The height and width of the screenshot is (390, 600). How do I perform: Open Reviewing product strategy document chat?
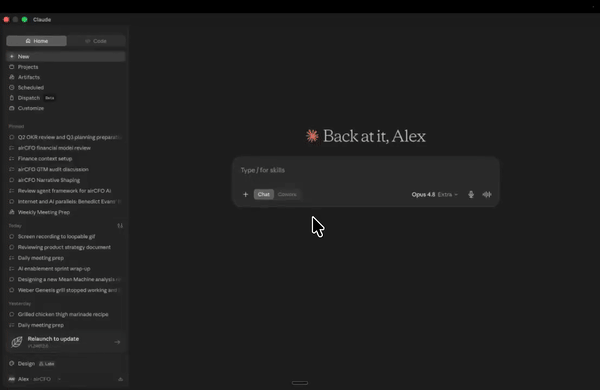(66, 247)
